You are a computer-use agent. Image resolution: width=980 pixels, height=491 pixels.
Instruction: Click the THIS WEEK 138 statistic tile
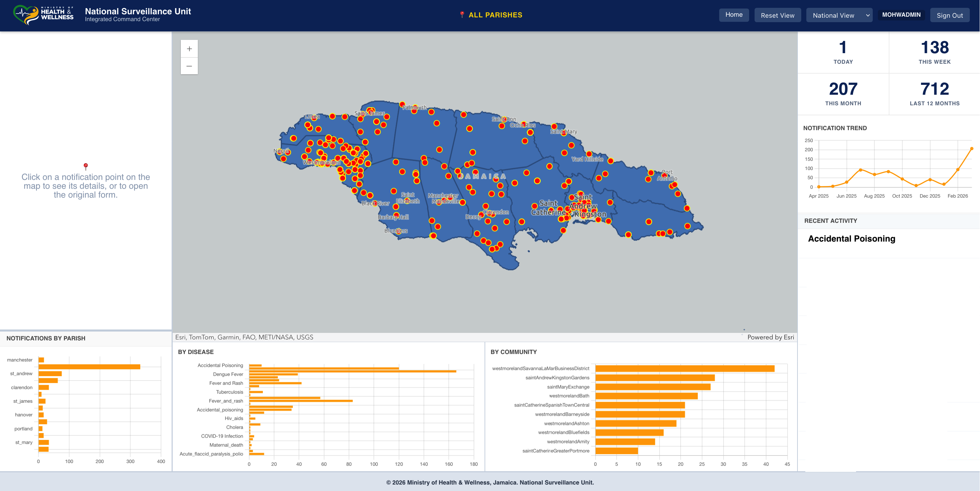(934, 52)
